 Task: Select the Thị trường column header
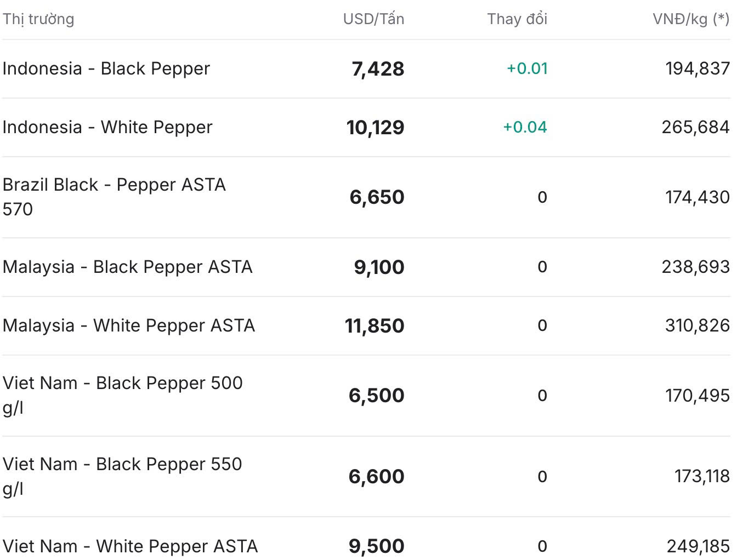pos(38,19)
